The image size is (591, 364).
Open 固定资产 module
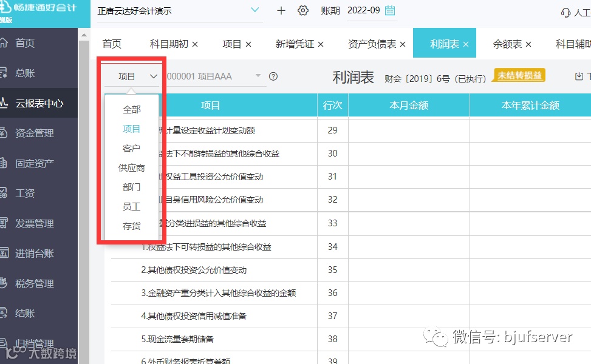34,163
